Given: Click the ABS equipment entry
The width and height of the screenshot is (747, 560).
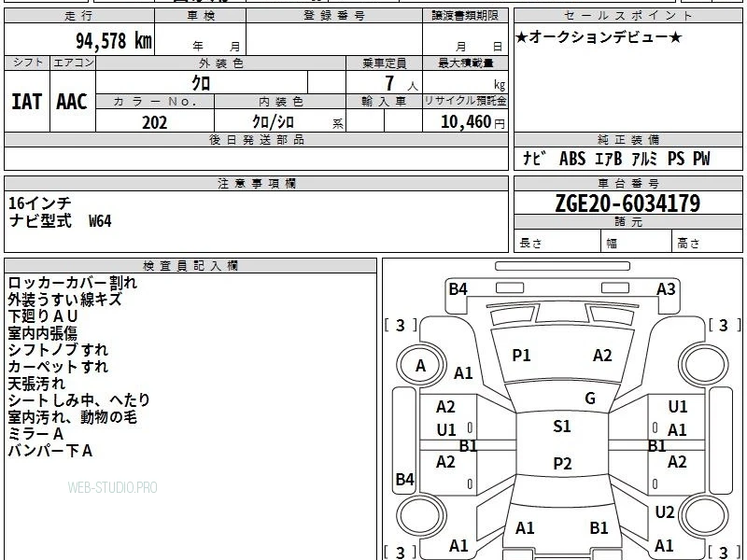Looking at the screenshot, I should (572, 159).
